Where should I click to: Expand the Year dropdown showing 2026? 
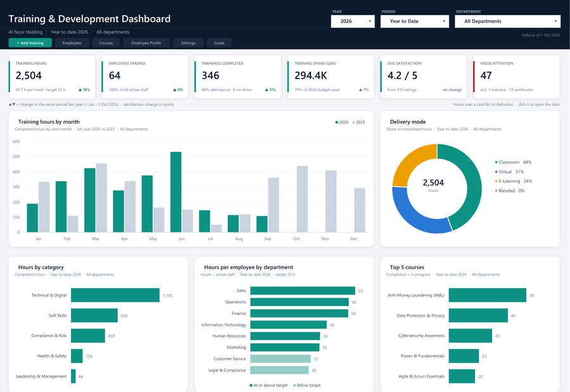(353, 21)
